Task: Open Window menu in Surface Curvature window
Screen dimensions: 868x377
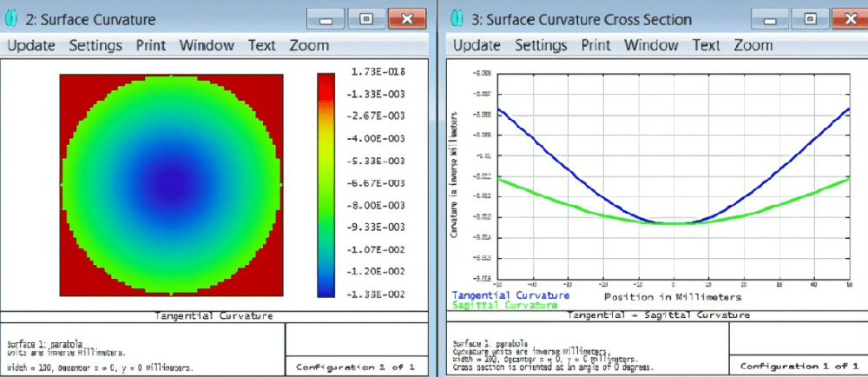Action: point(207,45)
